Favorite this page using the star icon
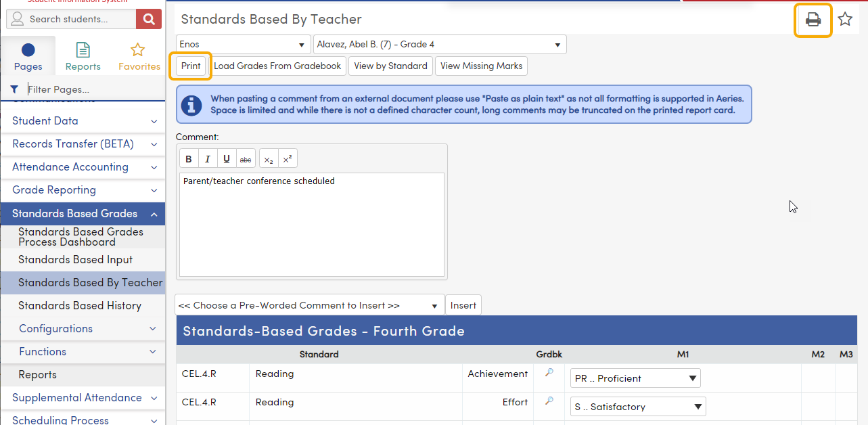This screenshot has height=425, width=868. point(845,20)
